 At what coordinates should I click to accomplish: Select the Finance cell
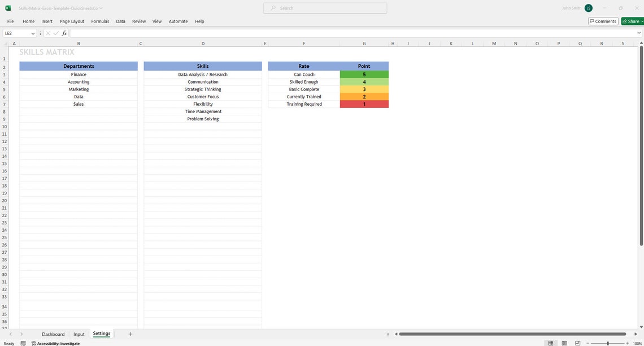coord(79,75)
